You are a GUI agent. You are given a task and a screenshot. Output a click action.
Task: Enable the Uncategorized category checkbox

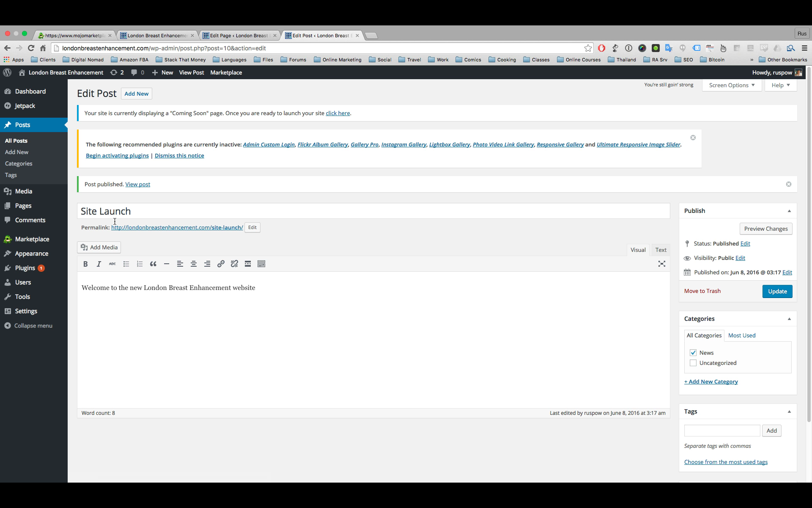coord(693,363)
